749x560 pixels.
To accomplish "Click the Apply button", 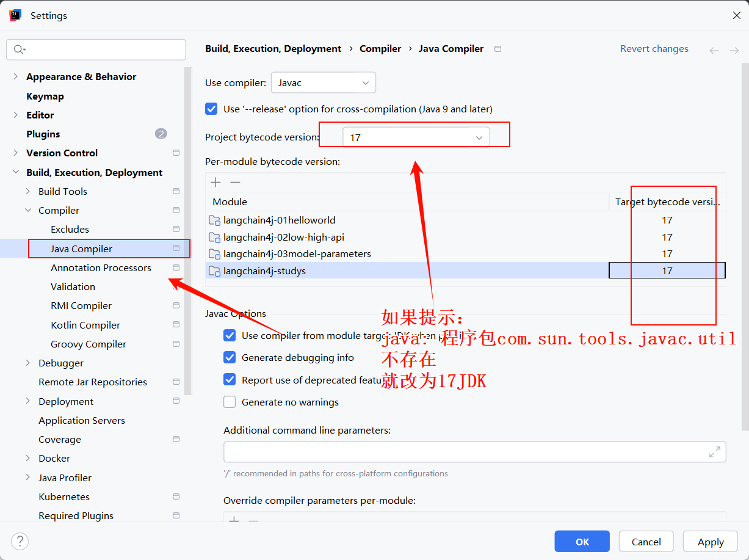I will (x=711, y=542).
